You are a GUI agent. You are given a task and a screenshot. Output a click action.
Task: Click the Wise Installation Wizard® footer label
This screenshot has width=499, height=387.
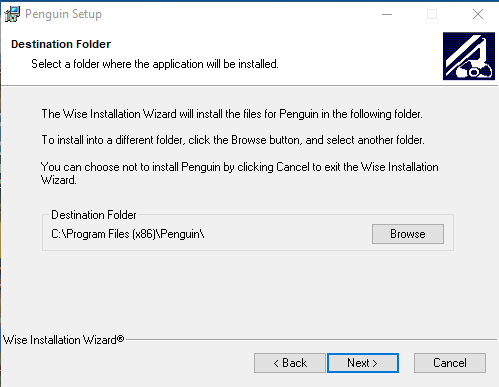point(64,340)
